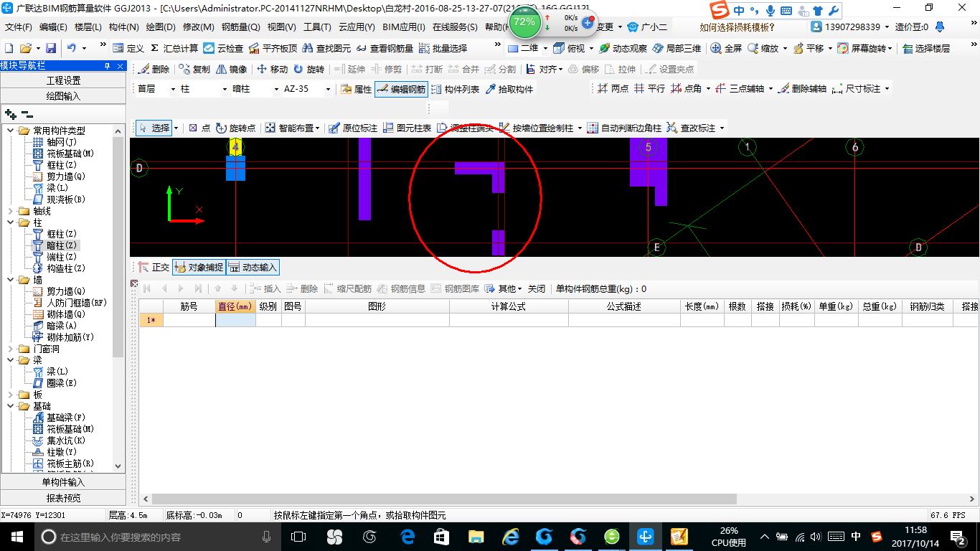This screenshot has width=980, height=551.
Task: Click the 全屏 full screen button
Action: pos(726,48)
